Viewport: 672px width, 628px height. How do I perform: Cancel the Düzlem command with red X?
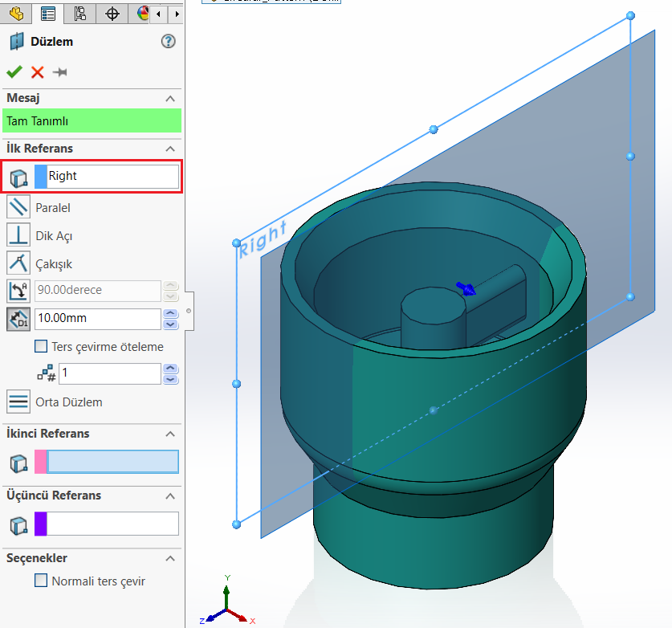pyautogui.click(x=37, y=72)
